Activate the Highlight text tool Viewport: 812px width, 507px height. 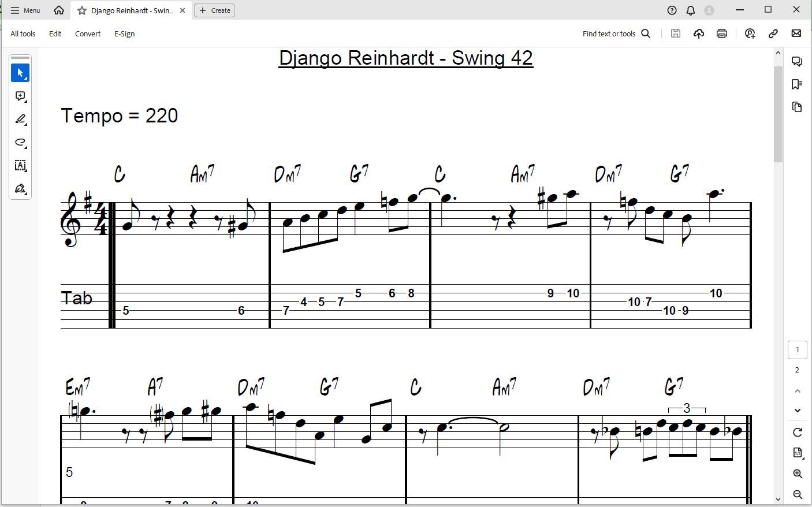[x=20, y=119]
